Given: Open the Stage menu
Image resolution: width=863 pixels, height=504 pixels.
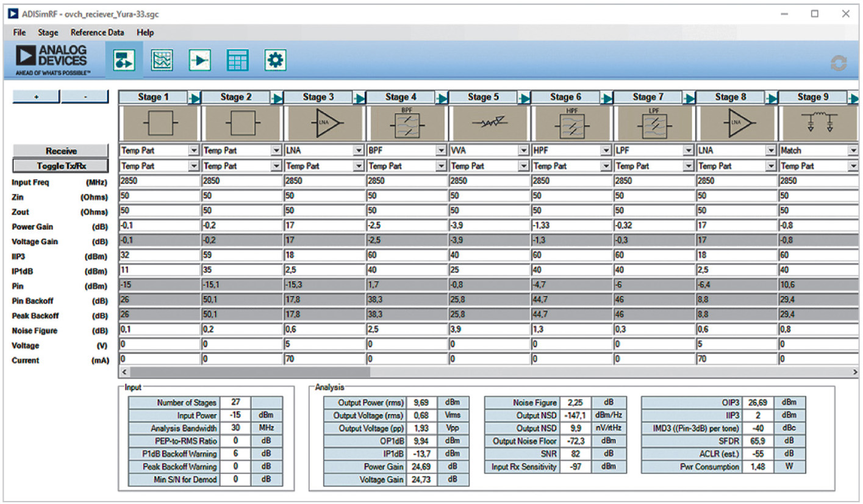Looking at the screenshot, I should pos(48,32).
